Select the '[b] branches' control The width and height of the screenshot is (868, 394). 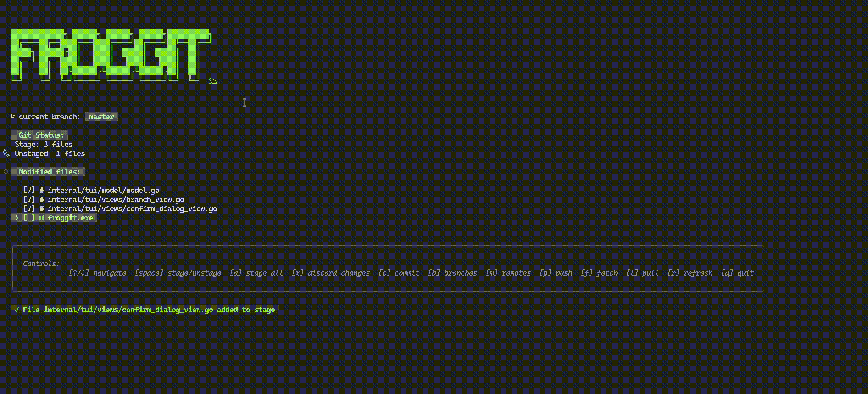click(452, 273)
